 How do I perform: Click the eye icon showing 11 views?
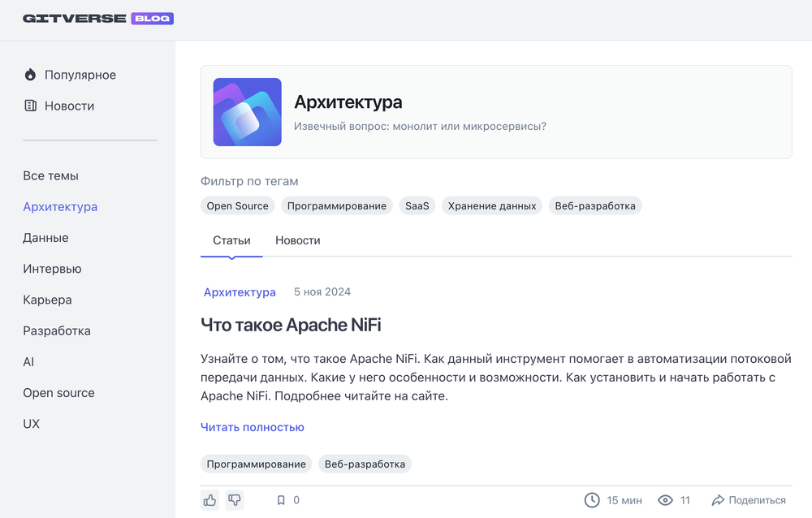tap(663, 500)
